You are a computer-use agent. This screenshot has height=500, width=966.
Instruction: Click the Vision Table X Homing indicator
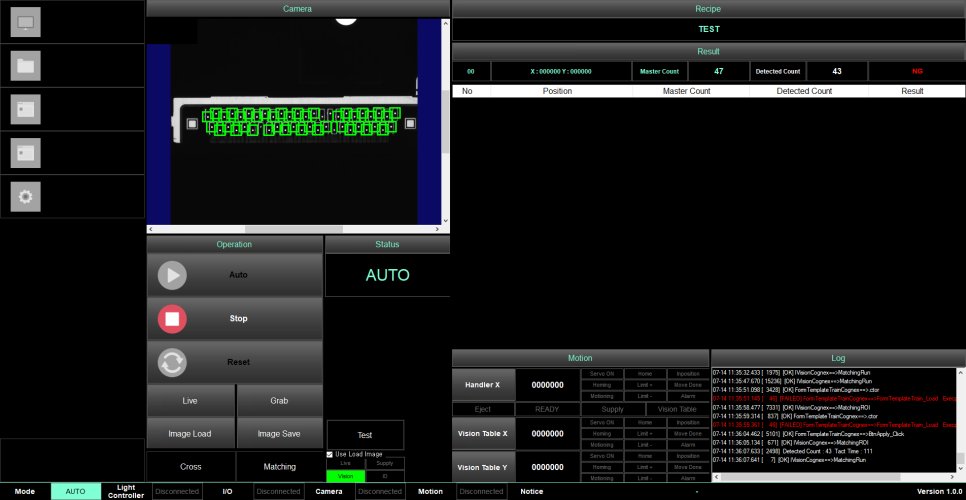tap(602, 433)
